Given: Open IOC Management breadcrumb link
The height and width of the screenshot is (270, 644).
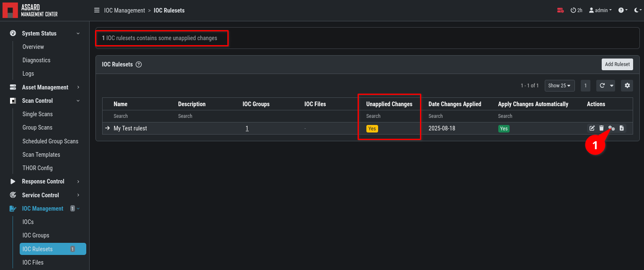Looking at the screenshot, I should [x=124, y=10].
